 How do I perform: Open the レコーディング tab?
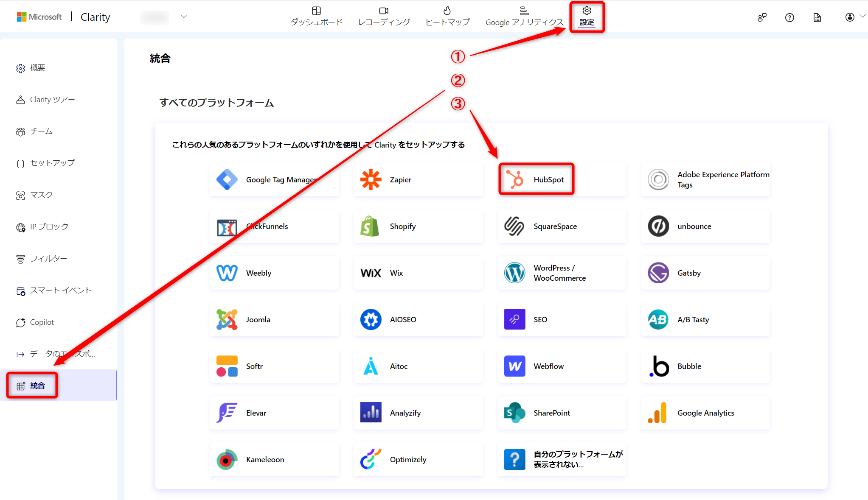[384, 16]
